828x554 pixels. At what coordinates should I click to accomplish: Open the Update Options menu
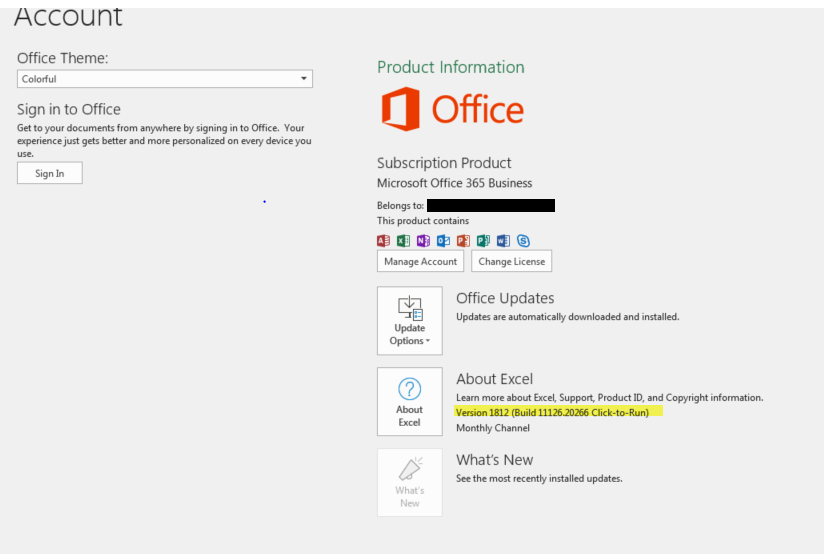(x=410, y=321)
